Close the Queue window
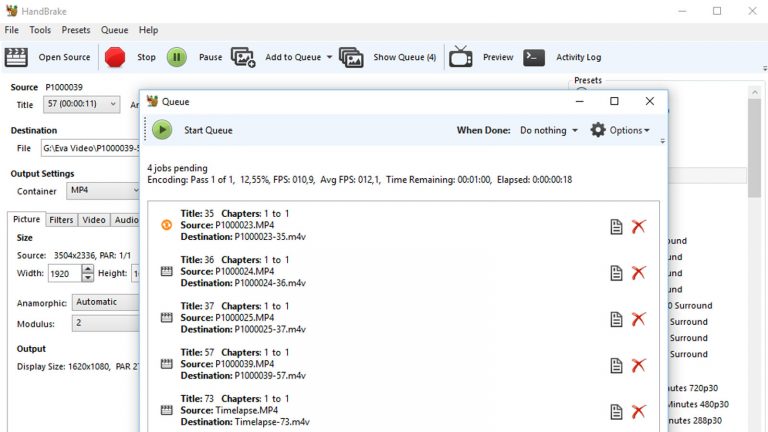The image size is (768, 432). pyautogui.click(x=649, y=101)
